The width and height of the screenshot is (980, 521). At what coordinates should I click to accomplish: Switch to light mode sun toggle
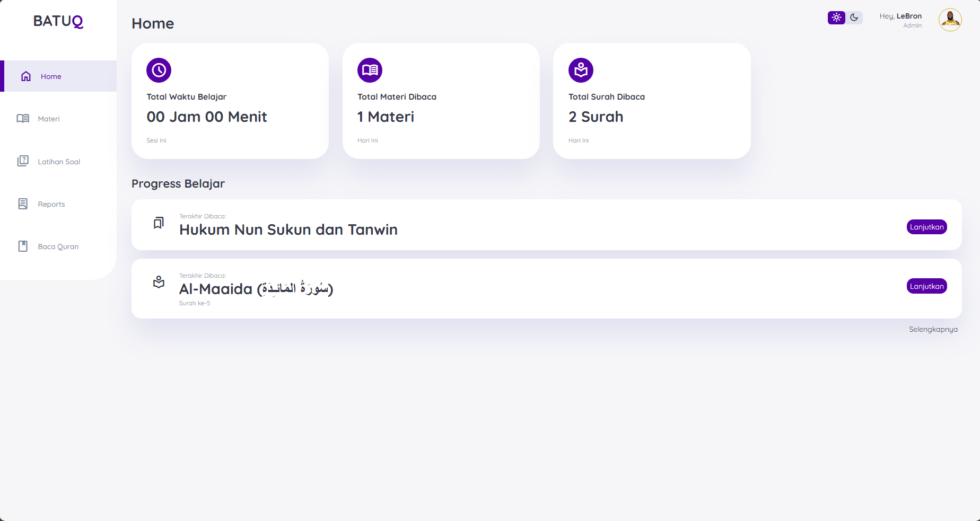pyautogui.click(x=836, y=17)
